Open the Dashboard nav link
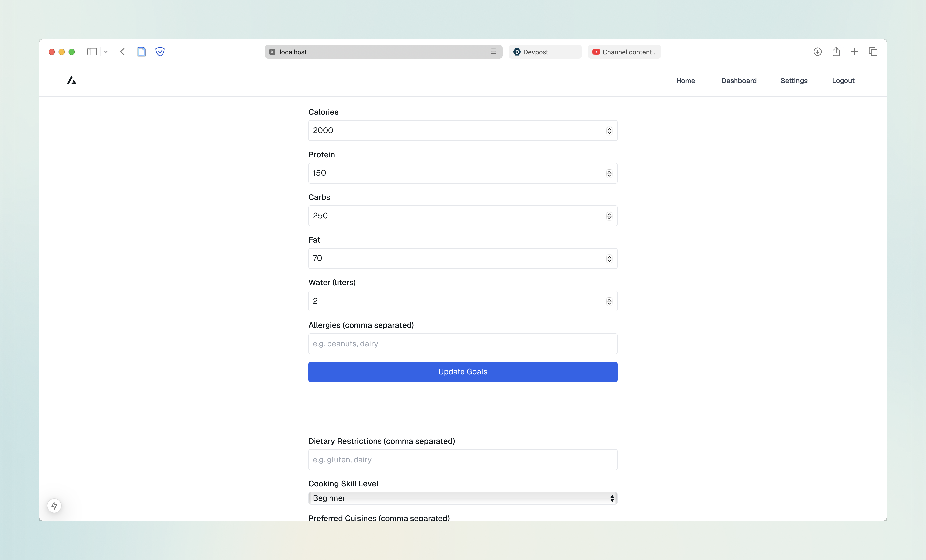Image resolution: width=926 pixels, height=560 pixels. click(x=738, y=81)
